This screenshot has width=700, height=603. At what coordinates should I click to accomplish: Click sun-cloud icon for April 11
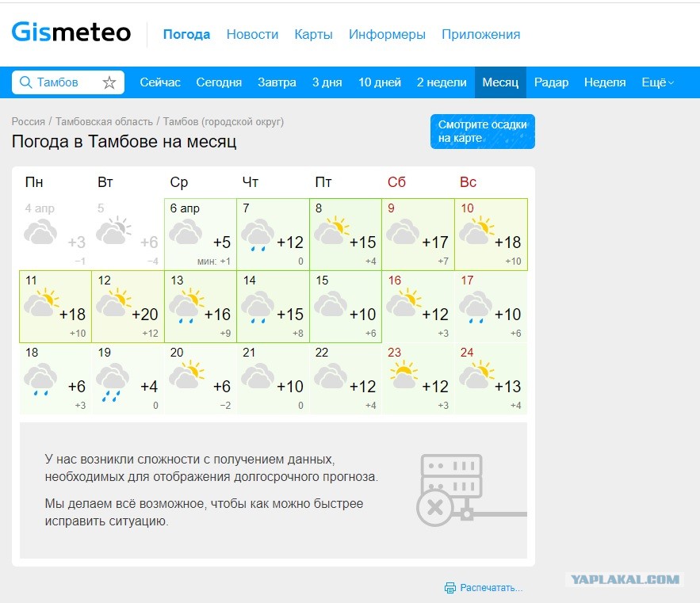[x=41, y=303]
